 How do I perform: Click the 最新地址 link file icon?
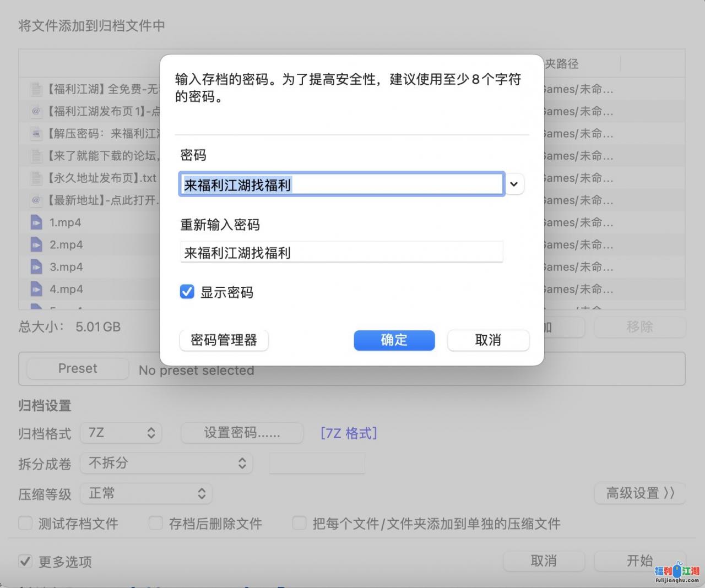tap(36, 200)
